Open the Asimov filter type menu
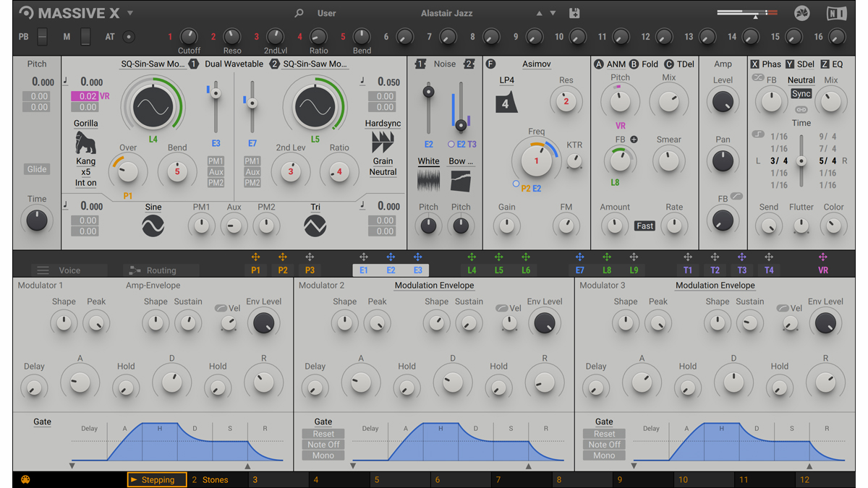 tap(537, 64)
